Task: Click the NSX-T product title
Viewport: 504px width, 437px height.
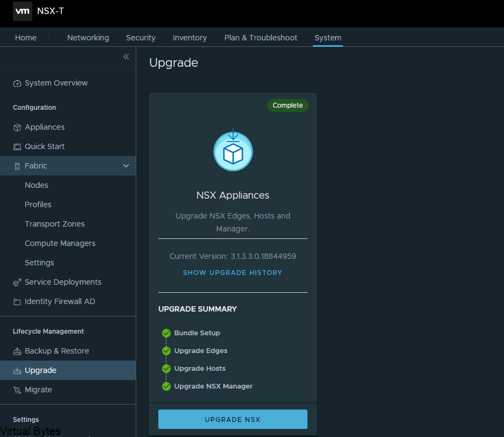Action: [x=51, y=11]
